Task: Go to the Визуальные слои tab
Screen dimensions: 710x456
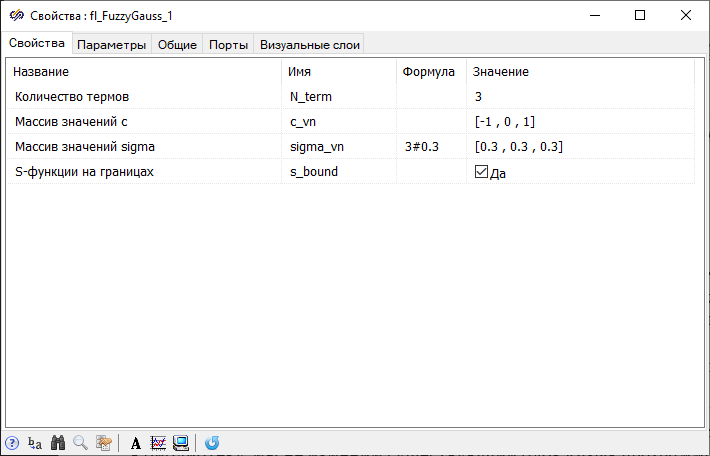Action: click(x=308, y=45)
